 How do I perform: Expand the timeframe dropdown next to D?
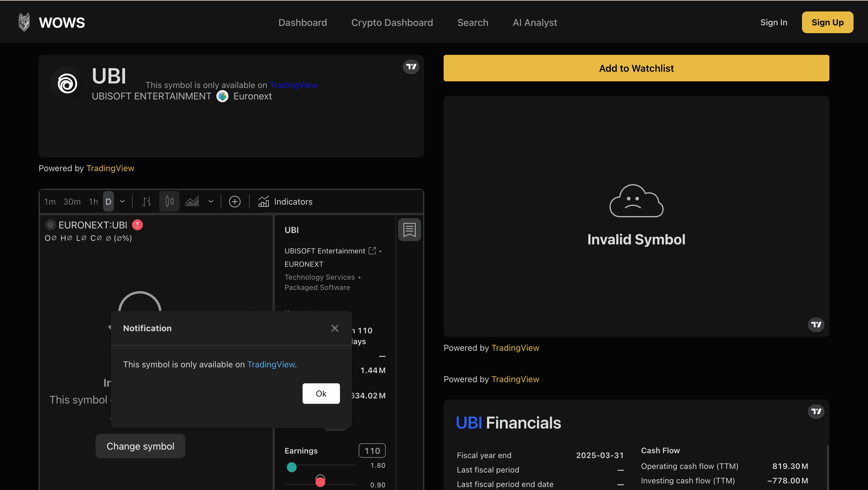coord(122,201)
